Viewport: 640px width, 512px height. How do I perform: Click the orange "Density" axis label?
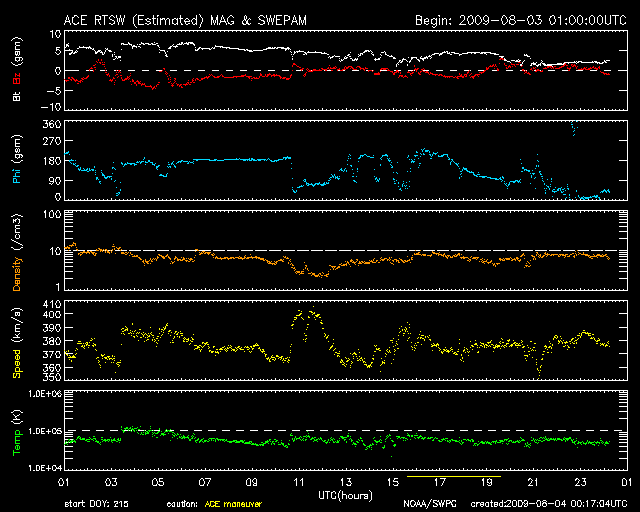[x=17, y=274]
